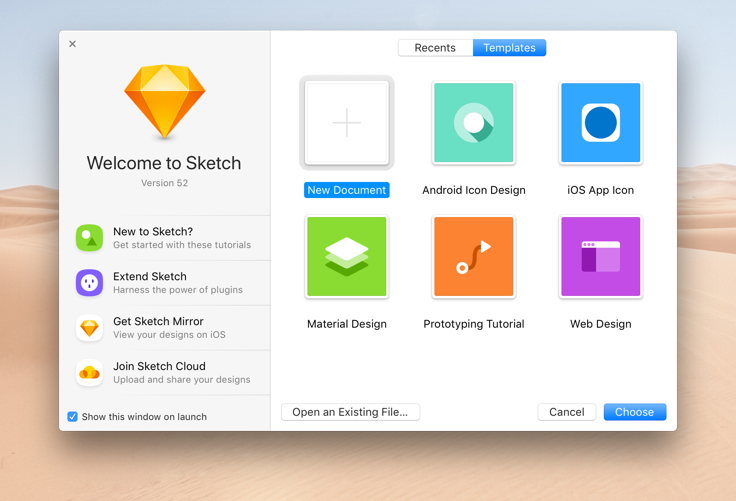Switch to the Recents tab
Image resolution: width=736 pixels, height=501 pixels.
click(x=435, y=48)
